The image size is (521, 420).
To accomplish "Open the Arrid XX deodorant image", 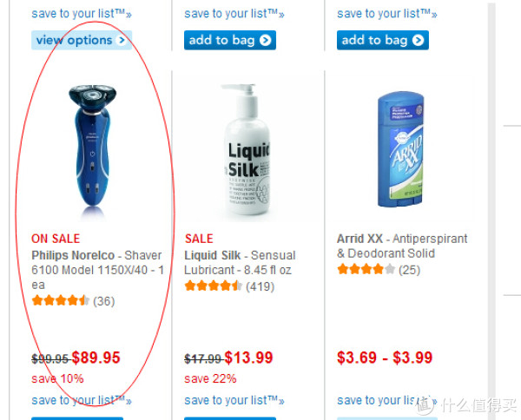I will pos(401,149).
